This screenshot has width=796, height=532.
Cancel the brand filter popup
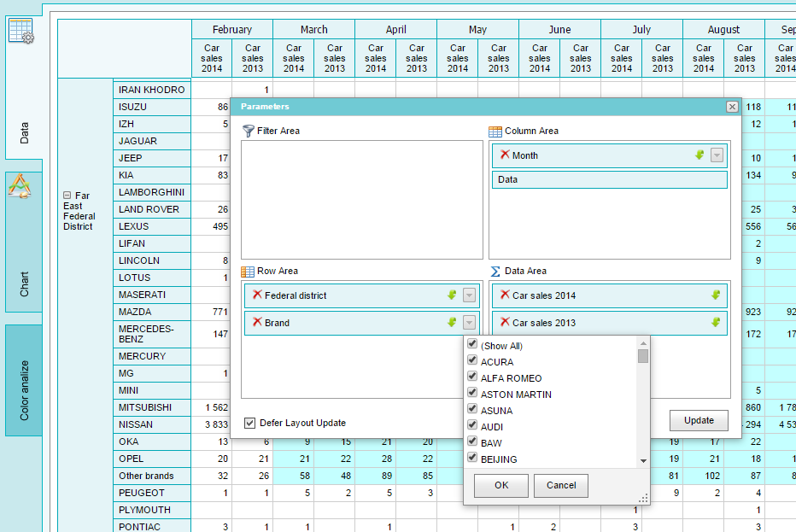pos(561,485)
